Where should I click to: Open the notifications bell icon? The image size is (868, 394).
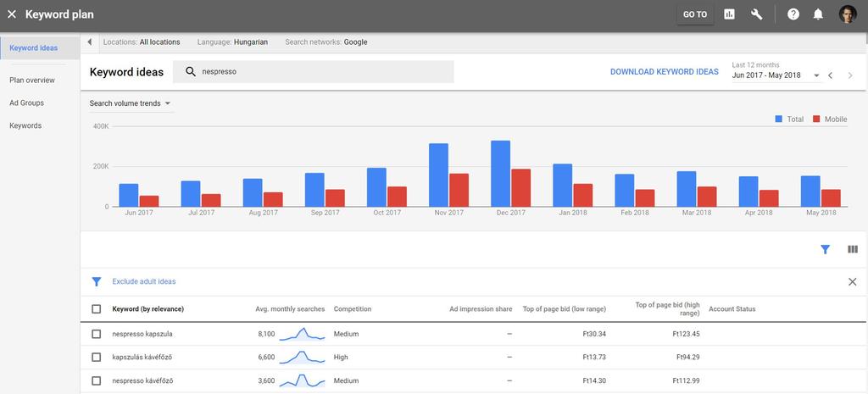[818, 15]
